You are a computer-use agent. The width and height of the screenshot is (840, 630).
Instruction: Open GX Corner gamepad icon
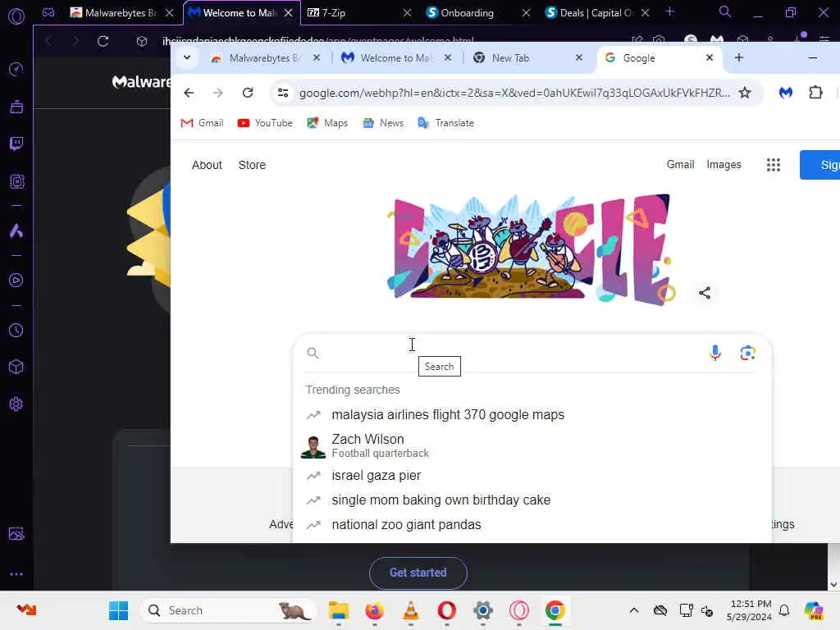[48, 12]
